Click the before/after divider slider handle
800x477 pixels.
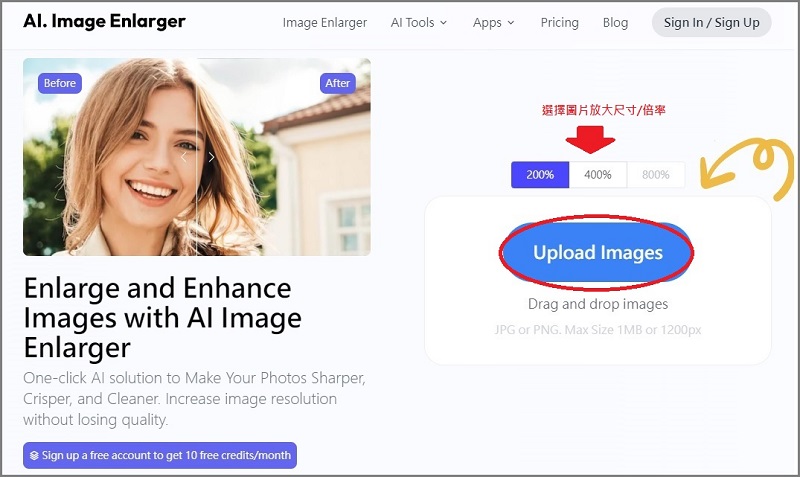click(197, 157)
